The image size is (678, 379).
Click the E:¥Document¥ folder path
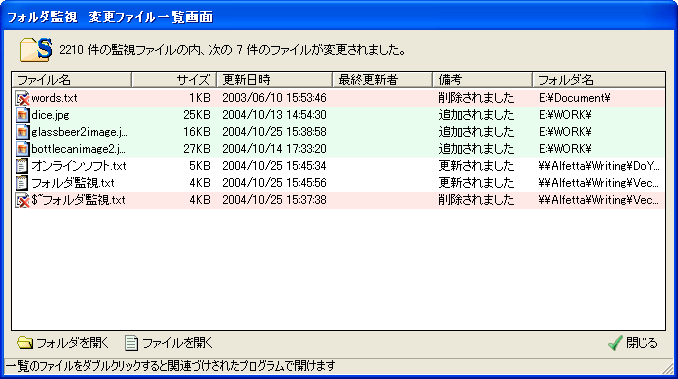(574, 98)
